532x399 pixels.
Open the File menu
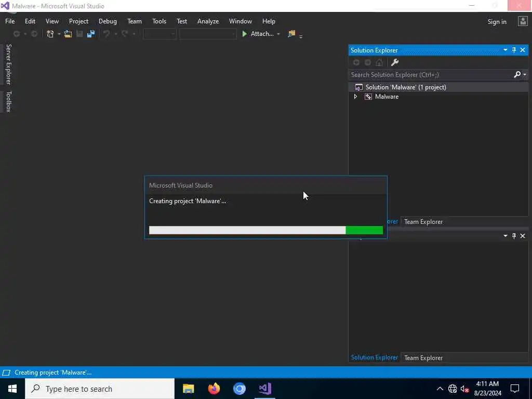[x=10, y=21]
